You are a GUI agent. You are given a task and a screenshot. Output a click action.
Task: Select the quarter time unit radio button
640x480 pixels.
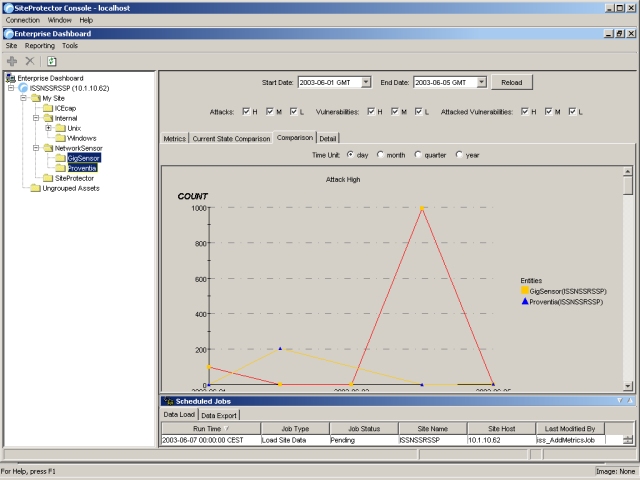(x=418, y=154)
